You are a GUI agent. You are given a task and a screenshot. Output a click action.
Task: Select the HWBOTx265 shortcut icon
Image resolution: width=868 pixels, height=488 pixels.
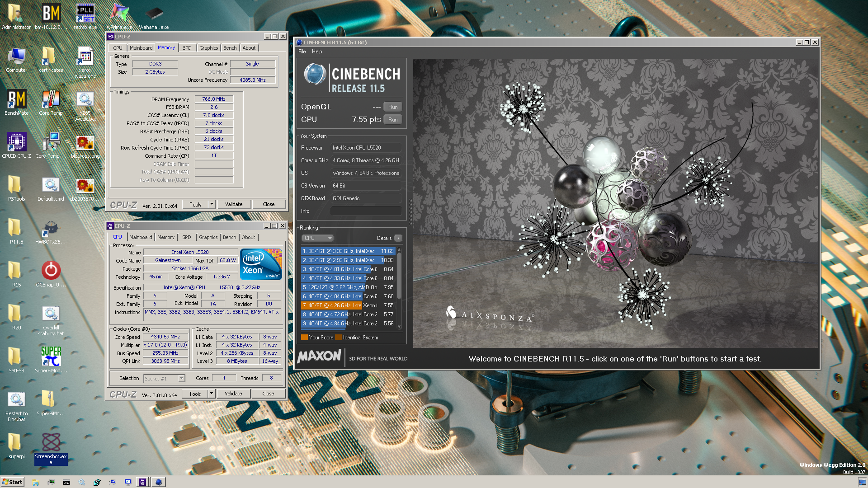click(x=51, y=231)
